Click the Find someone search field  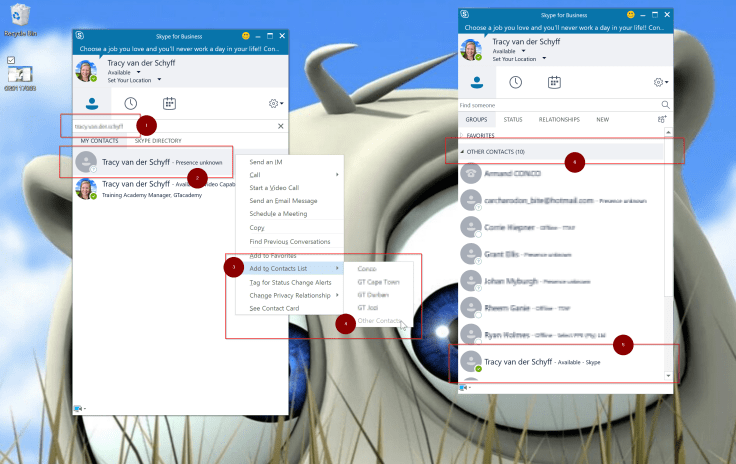(555, 104)
